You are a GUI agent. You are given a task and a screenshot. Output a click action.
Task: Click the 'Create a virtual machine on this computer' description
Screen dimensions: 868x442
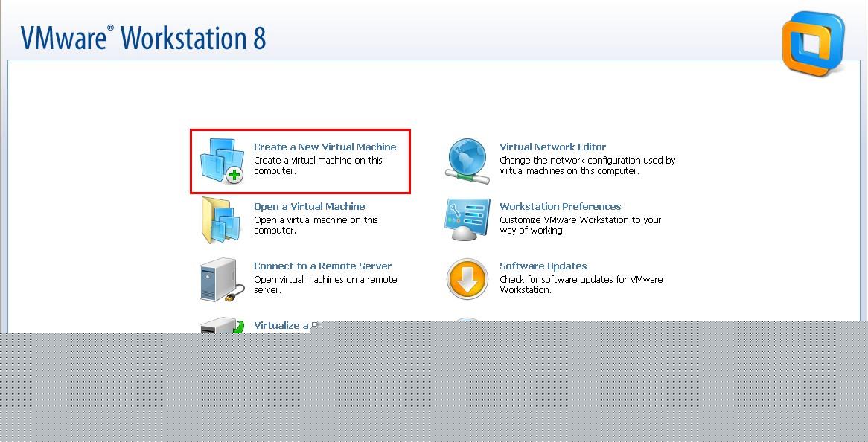319,166
